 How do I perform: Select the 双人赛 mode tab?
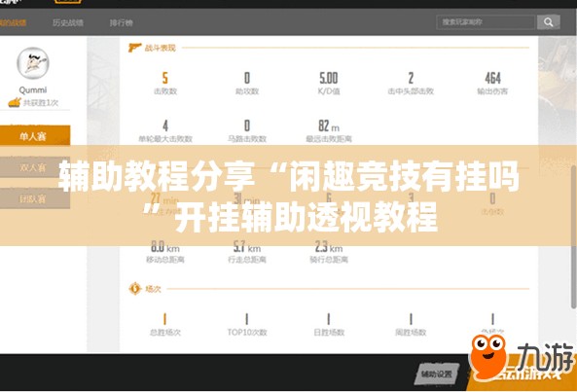coord(35,167)
